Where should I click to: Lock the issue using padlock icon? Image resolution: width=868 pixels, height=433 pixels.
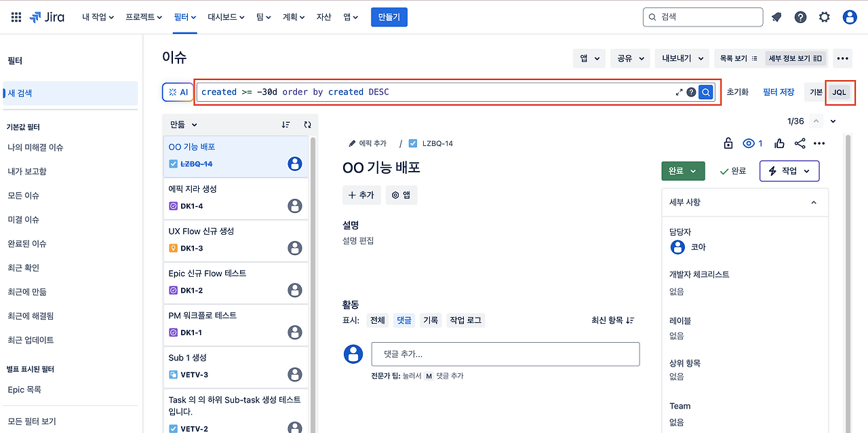click(x=728, y=143)
